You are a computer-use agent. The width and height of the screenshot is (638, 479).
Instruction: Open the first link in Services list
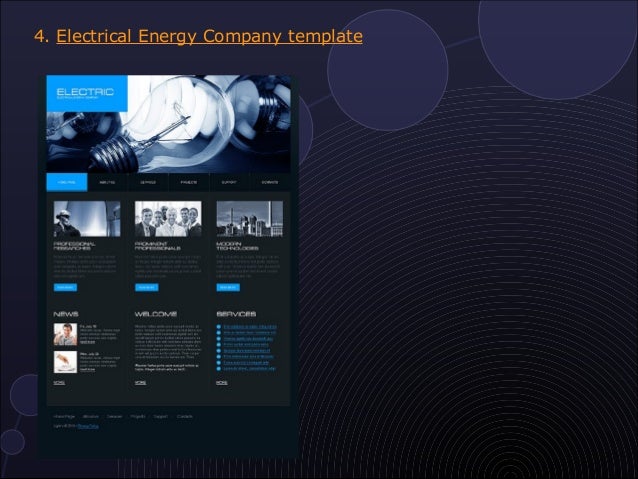[250, 327]
